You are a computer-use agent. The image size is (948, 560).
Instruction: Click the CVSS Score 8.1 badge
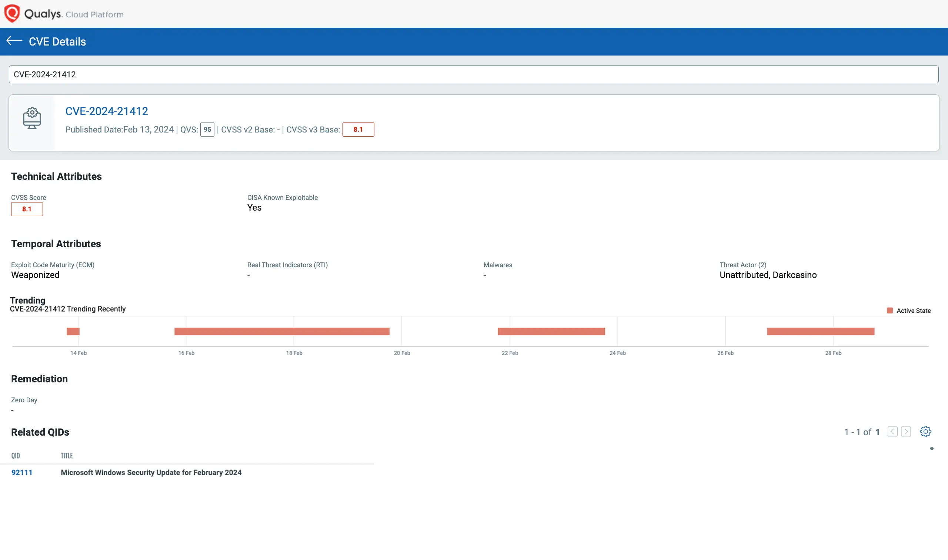tap(27, 209)
